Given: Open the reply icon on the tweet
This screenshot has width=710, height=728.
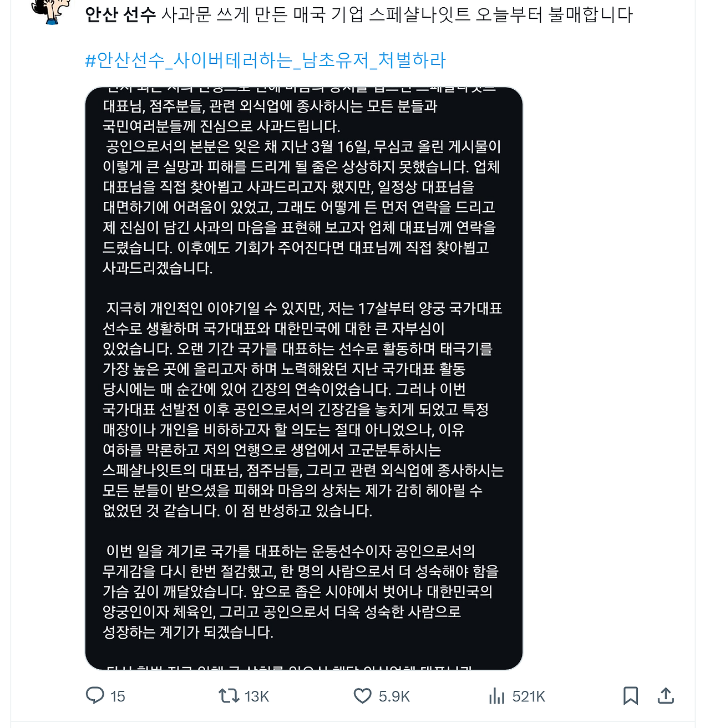Looking at the screenshot, I should pos(95,695).
